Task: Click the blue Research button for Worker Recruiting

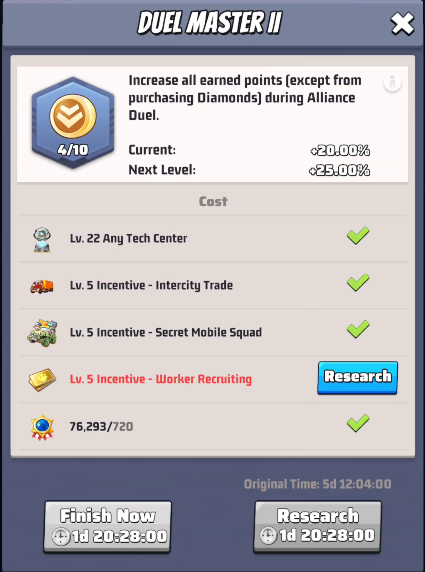Action: tap(358, 378)
